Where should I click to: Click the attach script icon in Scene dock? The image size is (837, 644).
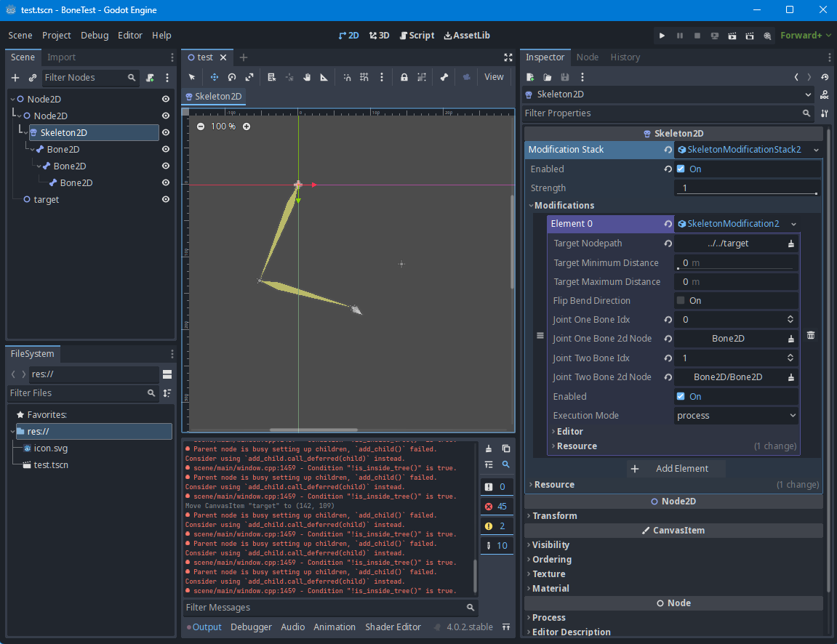(x=150, y=78)
